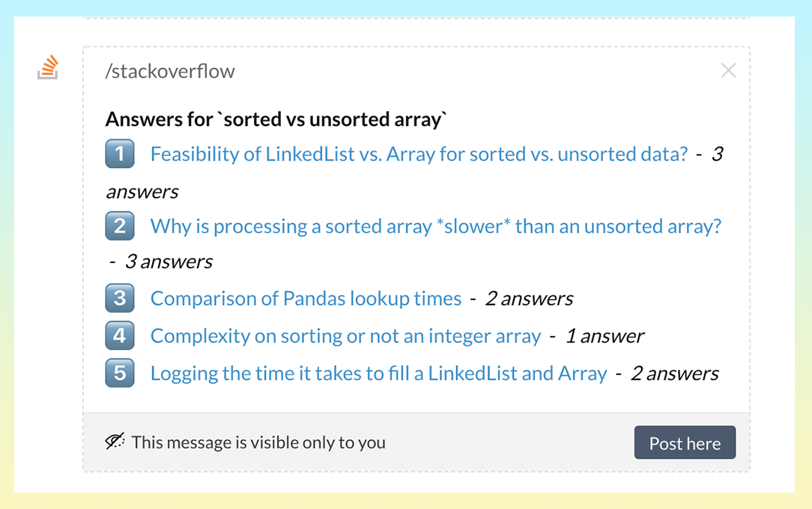Viewport: 812px width, 509px height.
Task: Click "2 answers" beside the Pandas result
Action: (x=529, y=298)
